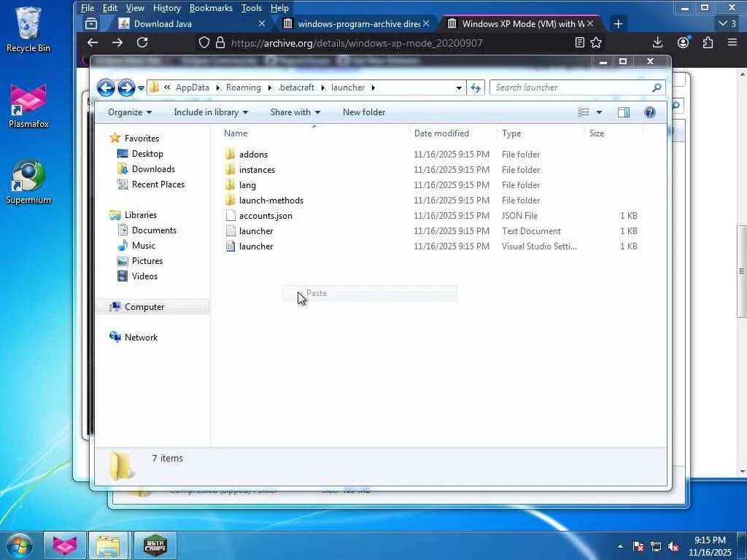Open Plasmafox from the taskbar

click(65, 545)
